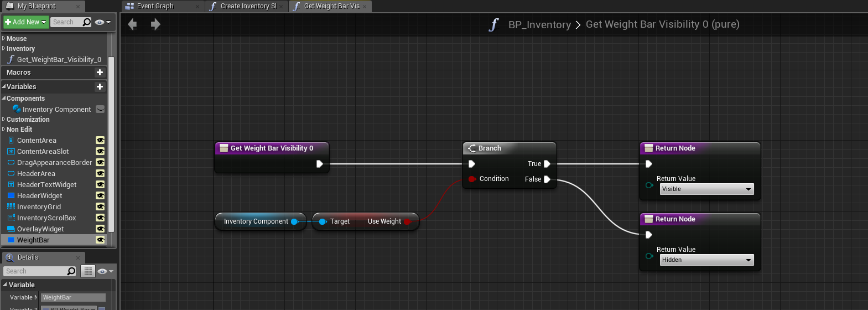Click BP_Inventory breadcrumb link
This screenshot has width=868, height=310.
(x=539, y=25)
